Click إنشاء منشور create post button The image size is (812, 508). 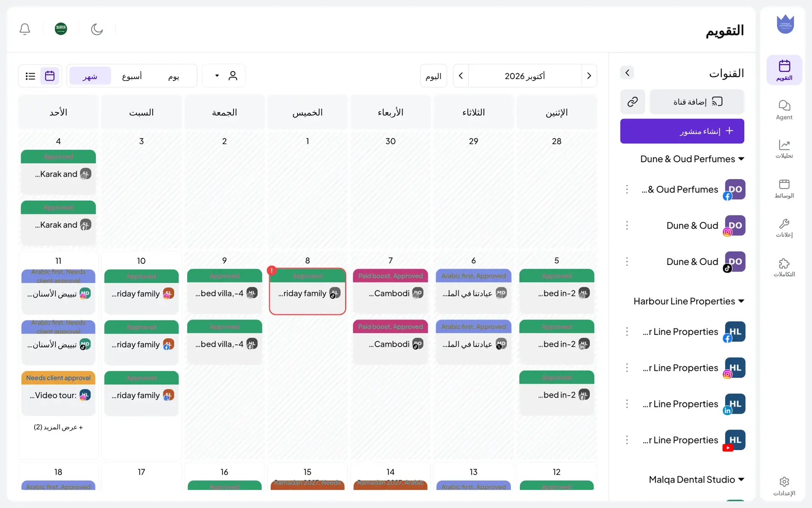(682, 131)
